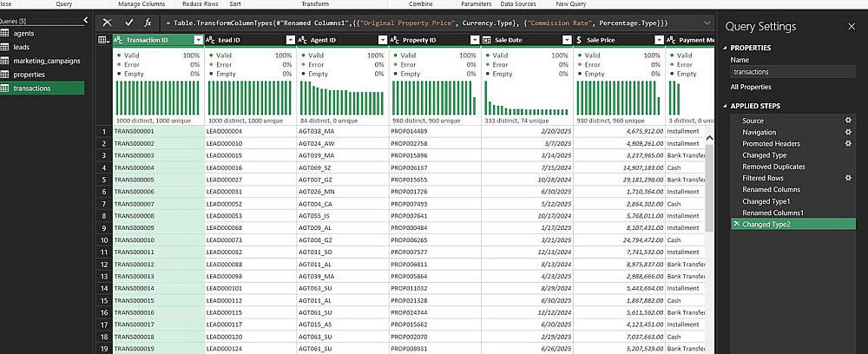Collapse the PROPERTIES section
This screenshot has height=354, width=868.
[x=726, y=48]
